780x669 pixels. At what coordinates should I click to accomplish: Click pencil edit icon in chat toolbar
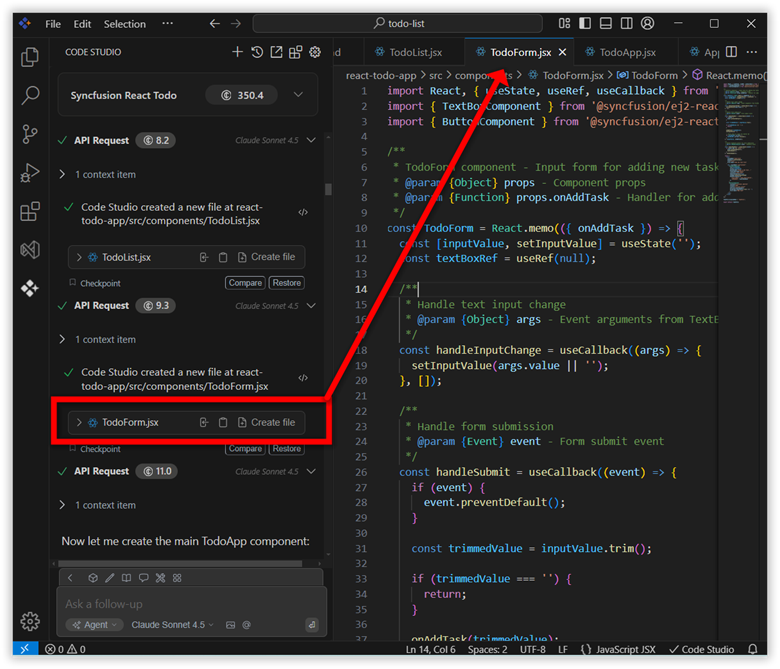pos(110,578)
